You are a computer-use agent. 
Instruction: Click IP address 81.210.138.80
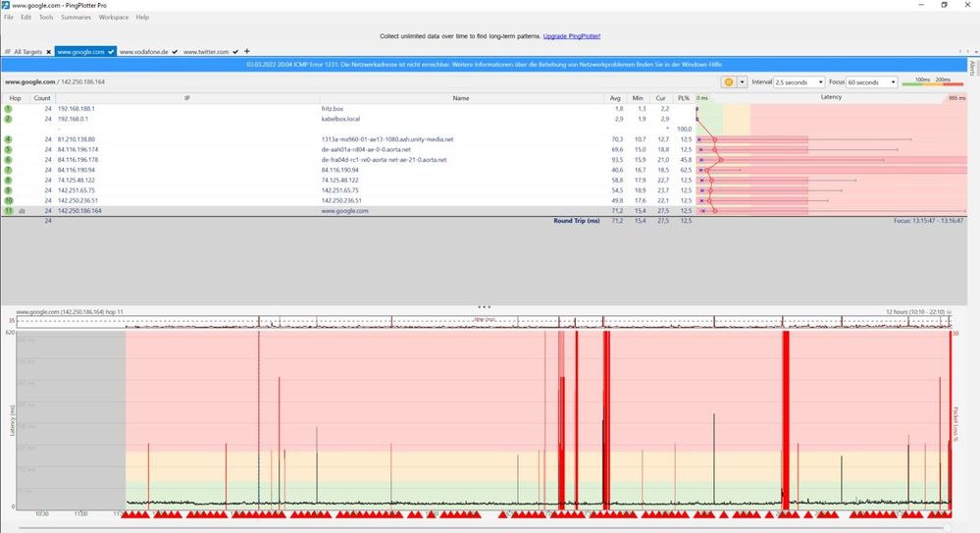point(77,139)
